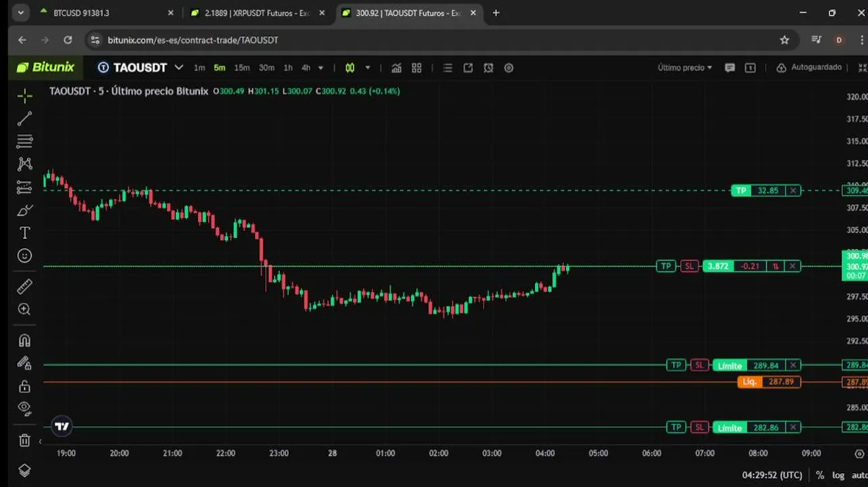Open chart settings gear
Screen dimensions: 868x487
pyautogui.click(x=509, y=68)
